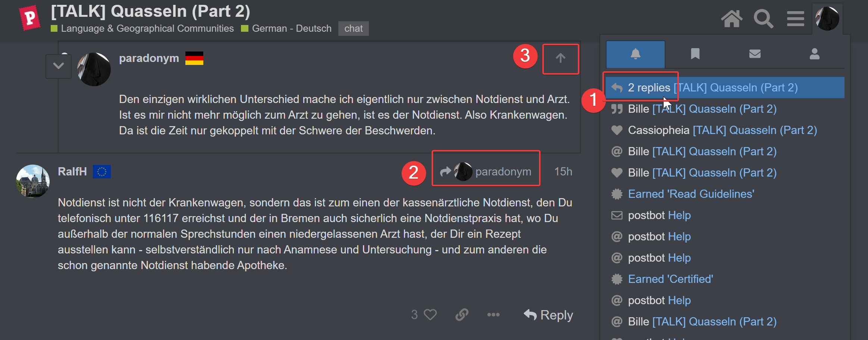Image resolution: width=868 pixels, height=340 pixels.
Task: Copy post link via chain icon
Action: pyautogui.click(x=462, y=315)
